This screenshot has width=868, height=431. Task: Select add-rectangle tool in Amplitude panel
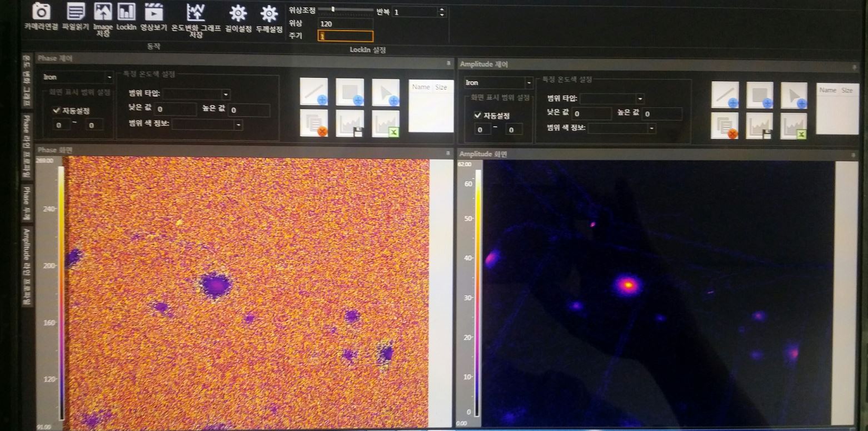tap(759, 95)
